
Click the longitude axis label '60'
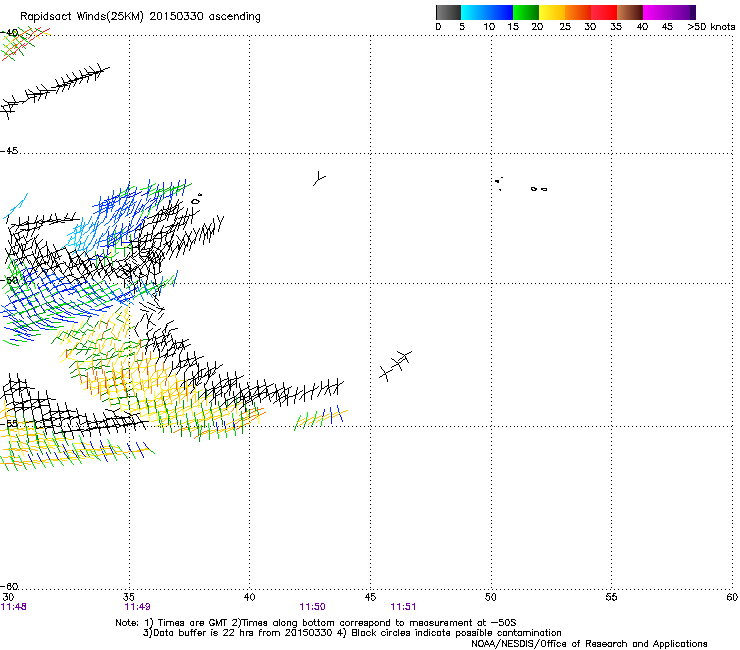tap(732, 597)
